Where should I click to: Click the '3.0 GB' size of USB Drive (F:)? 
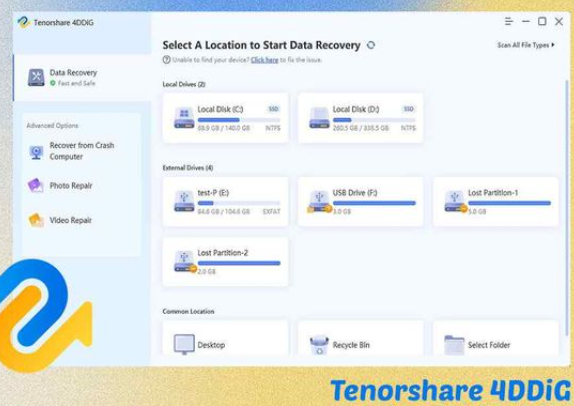[342, 211]
